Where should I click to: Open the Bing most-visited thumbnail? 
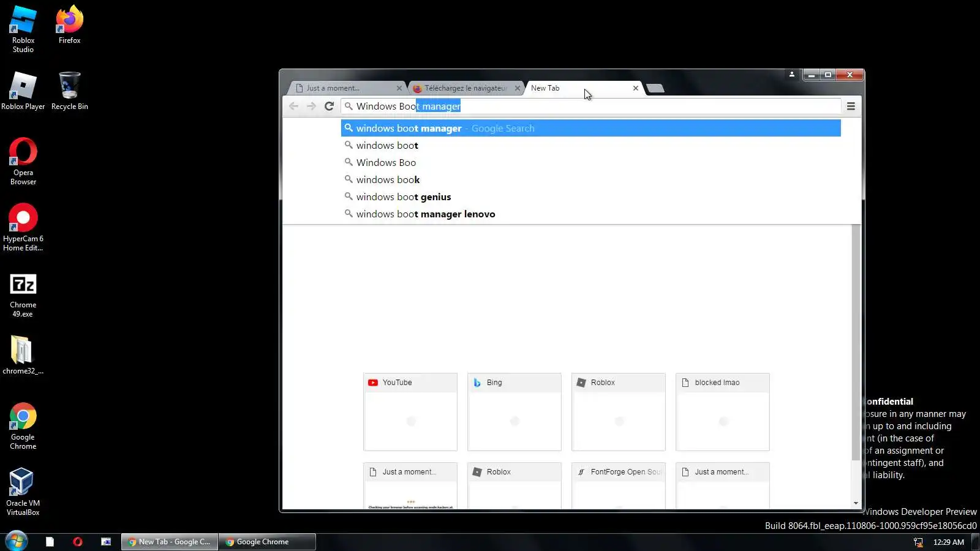514,412
